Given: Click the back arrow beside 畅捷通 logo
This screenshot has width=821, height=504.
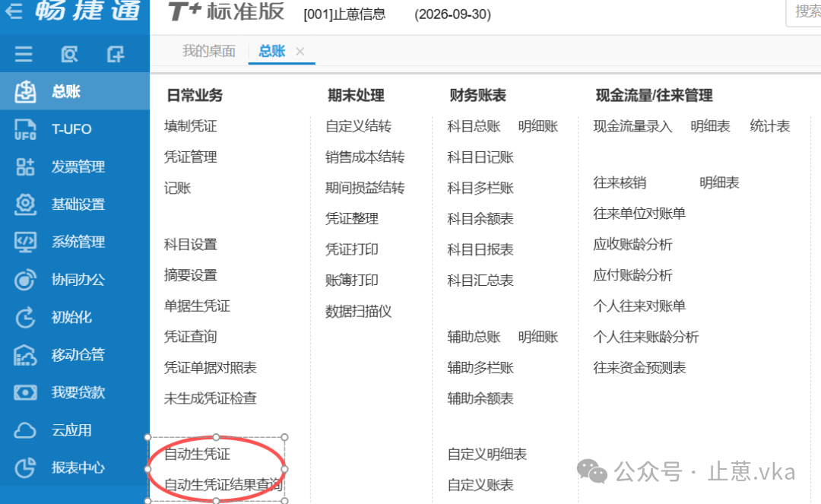Looking at the screenshot, I should [x=13, y=11].
